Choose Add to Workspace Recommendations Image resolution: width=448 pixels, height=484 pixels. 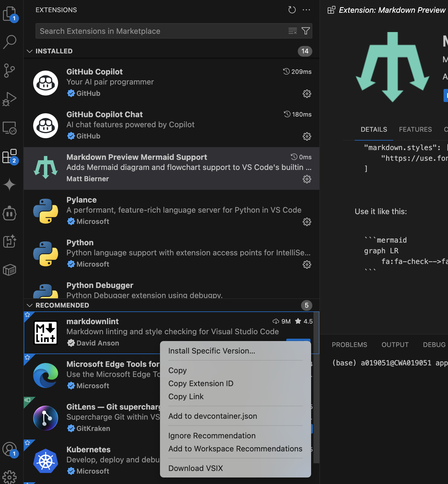click(x=236, y=449)
